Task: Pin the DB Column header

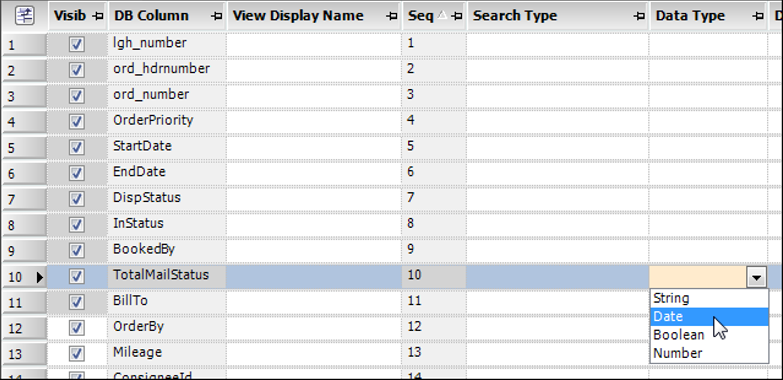Action: point(216,16)
